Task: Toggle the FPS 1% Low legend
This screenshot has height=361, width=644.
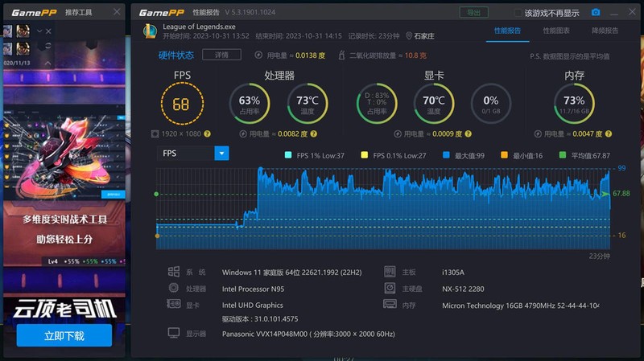Action: pos(315,155)
